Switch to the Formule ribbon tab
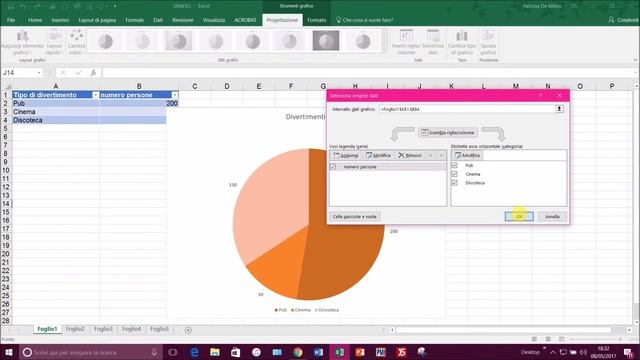Screen dimensions: 640x360 point(134,20)
